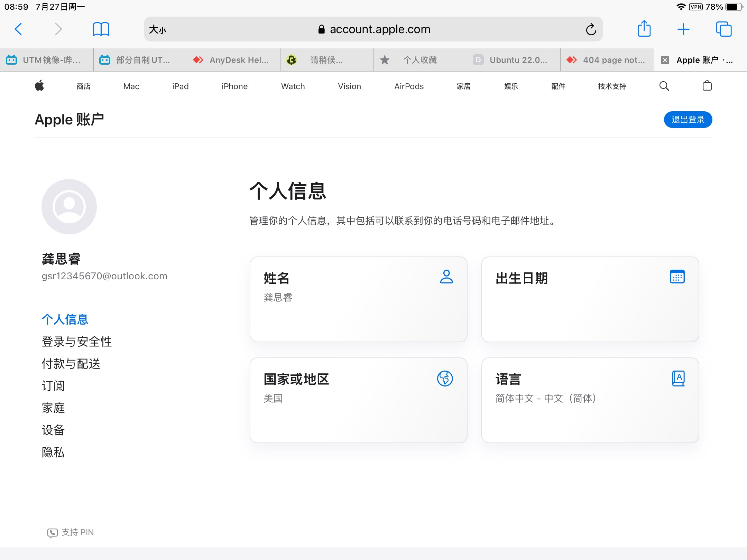747x560 pixels.
Task: Open 登录与安全性 in the sidebar
Action: coord(77,342)
